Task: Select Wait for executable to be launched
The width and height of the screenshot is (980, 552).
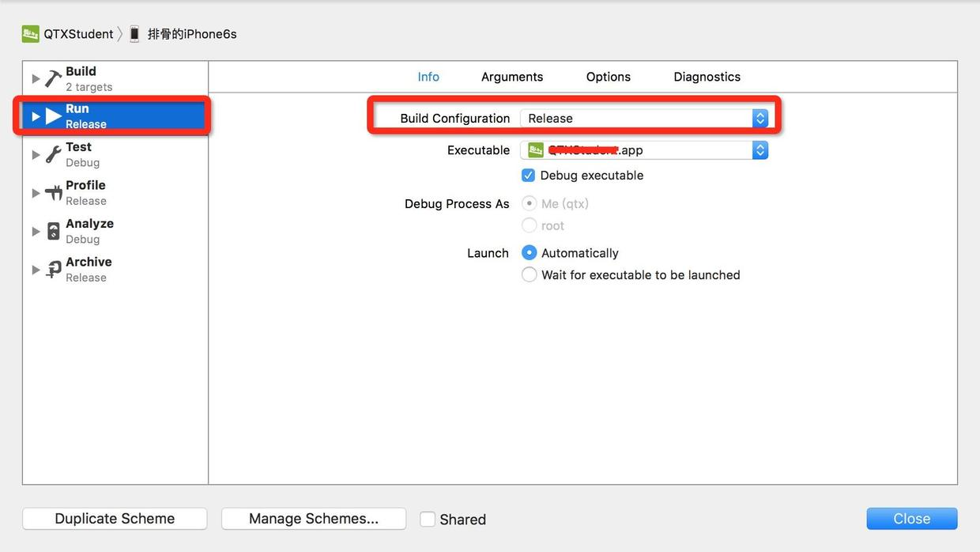Action: click(530, 275)
